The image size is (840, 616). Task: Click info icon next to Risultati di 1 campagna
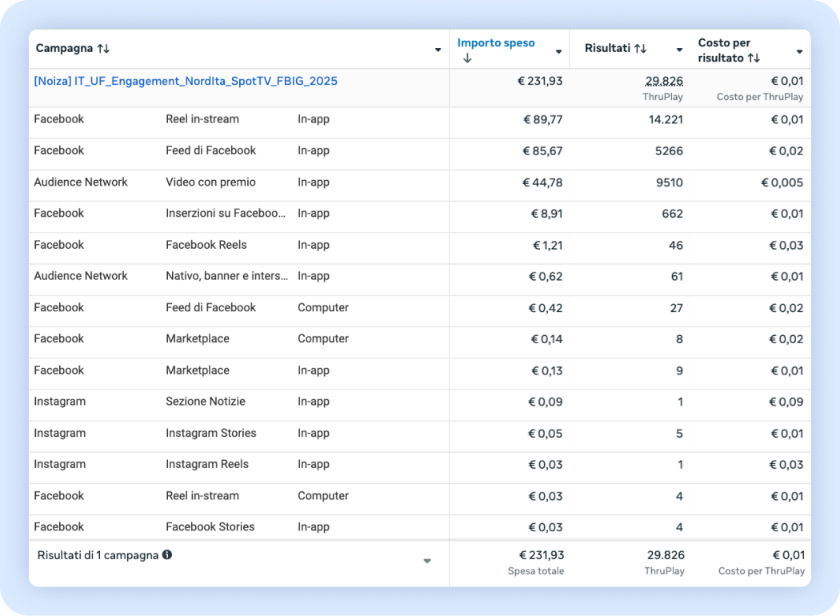167,554
